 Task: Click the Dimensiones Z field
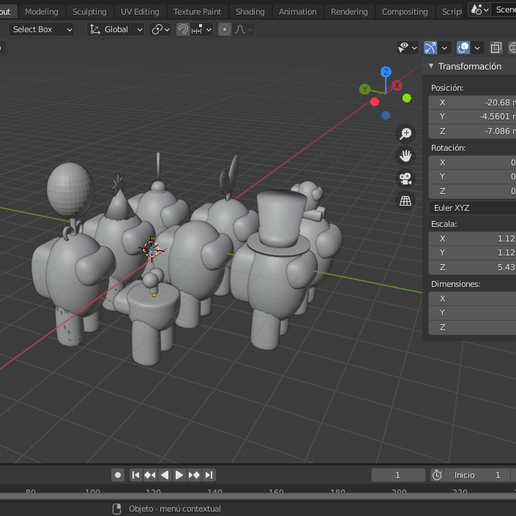point(472,327)
